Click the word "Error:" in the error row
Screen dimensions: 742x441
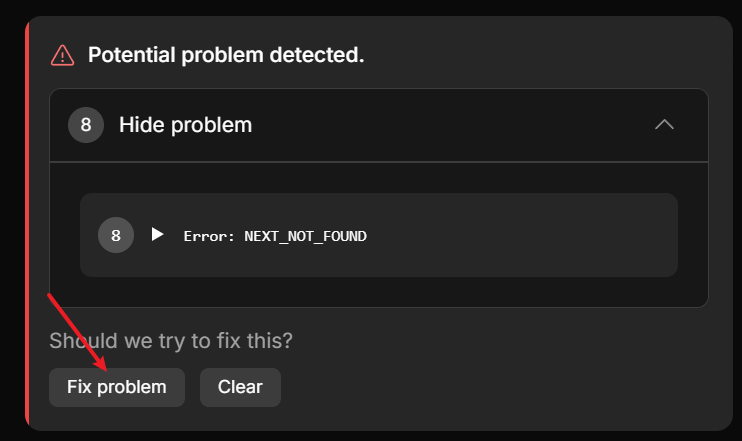[209, 236]
